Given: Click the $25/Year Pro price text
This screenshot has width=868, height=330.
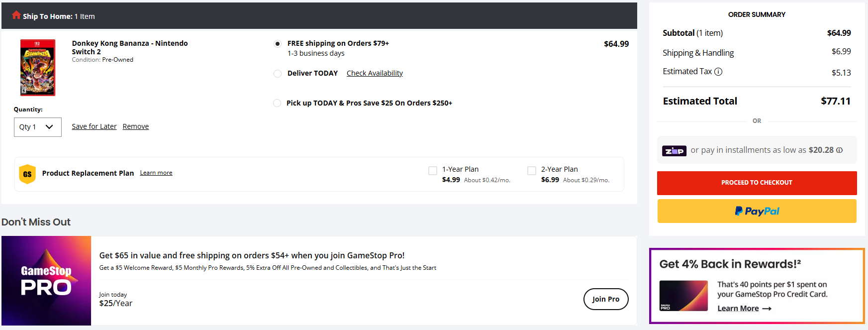Looking at the screenshot, I should [116, 304].
